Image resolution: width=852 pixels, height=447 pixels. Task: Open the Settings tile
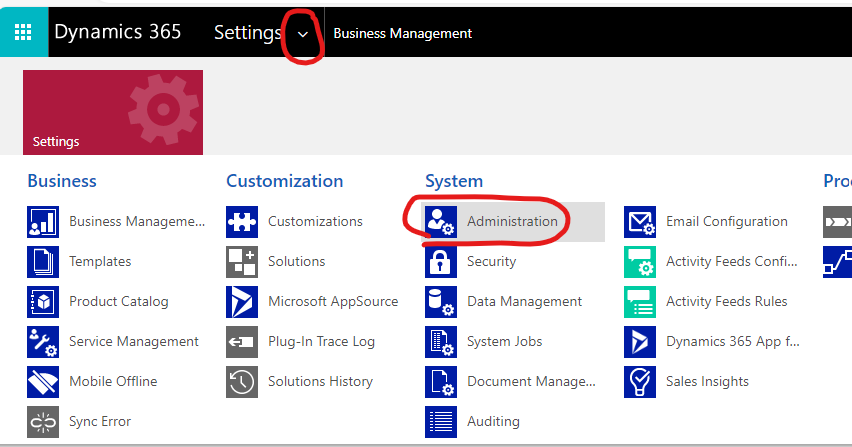[113, 112]
